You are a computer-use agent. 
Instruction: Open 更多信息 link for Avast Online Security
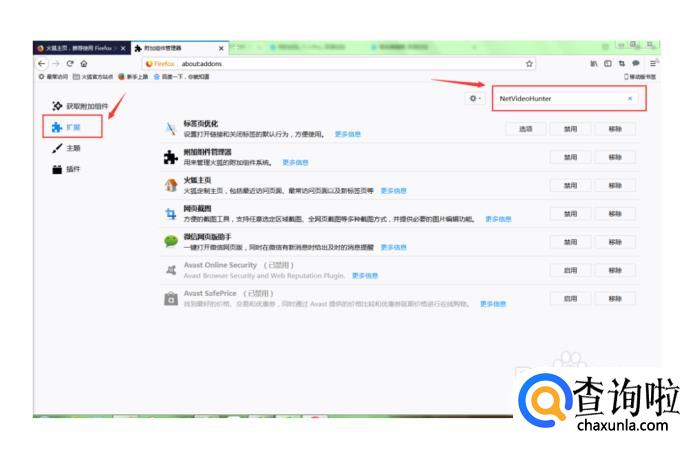click(x=365, y=275)
